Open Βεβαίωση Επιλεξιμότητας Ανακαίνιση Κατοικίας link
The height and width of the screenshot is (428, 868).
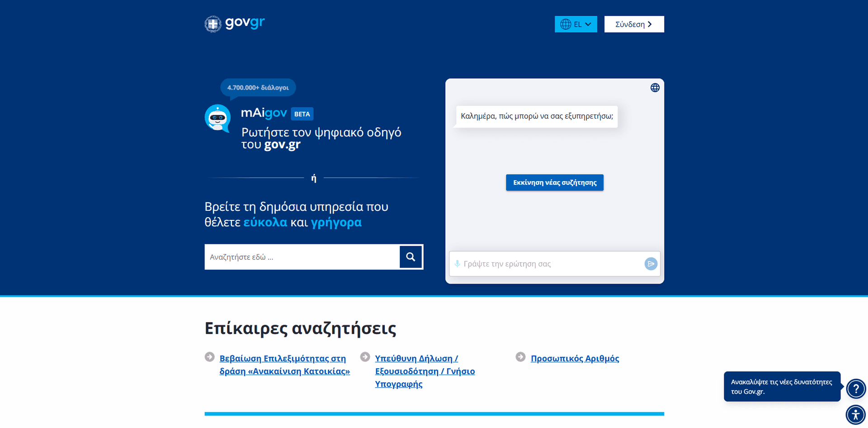285,365
